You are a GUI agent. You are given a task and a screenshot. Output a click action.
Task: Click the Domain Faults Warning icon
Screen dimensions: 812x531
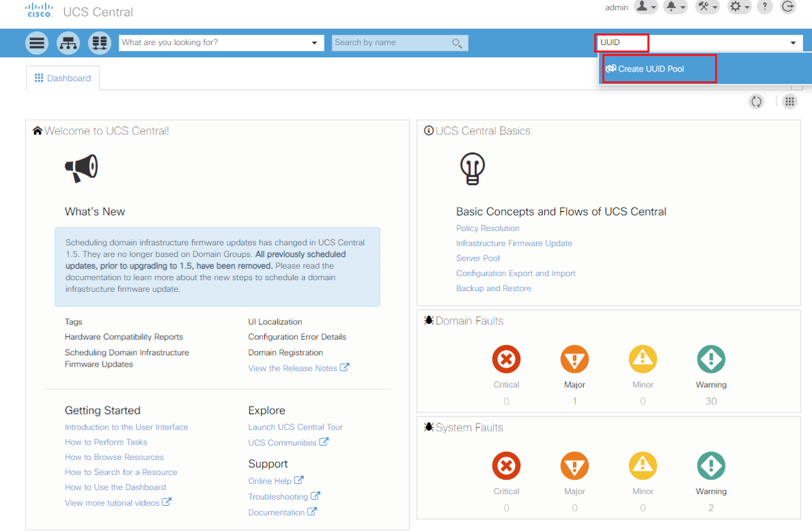coord(711,359)
